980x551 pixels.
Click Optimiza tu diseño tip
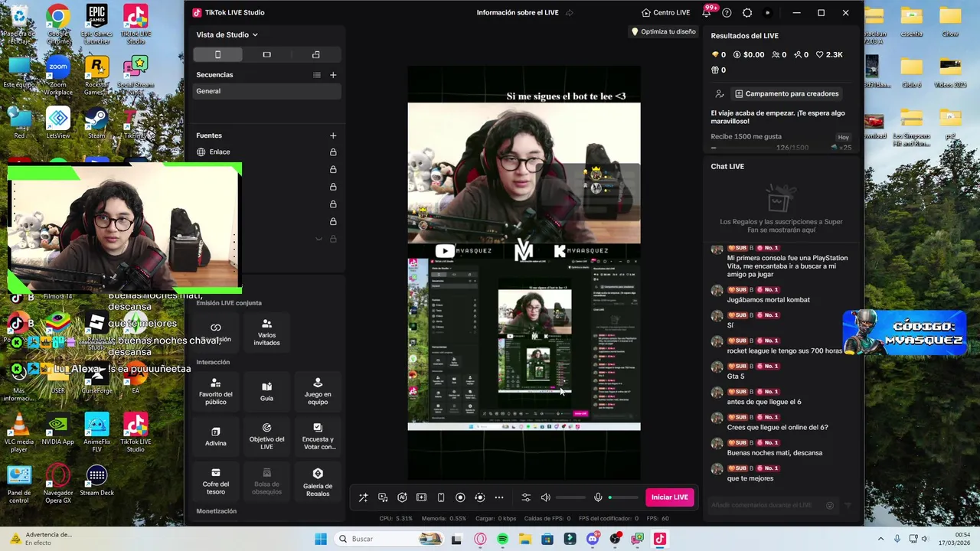tap(663, 31)
